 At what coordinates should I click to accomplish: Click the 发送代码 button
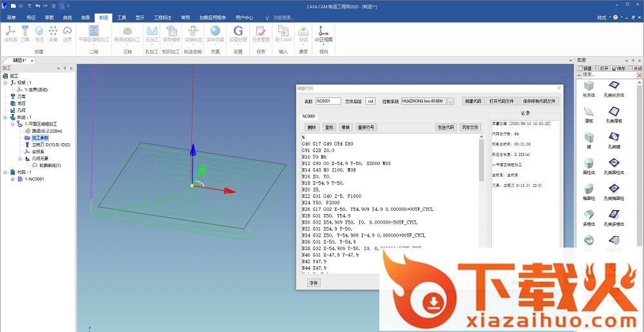446,128
